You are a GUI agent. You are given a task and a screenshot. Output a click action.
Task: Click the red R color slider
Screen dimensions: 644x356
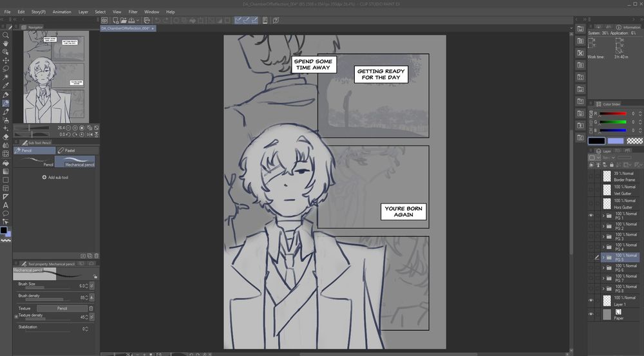pyautogui.click(x=613, y=114)
